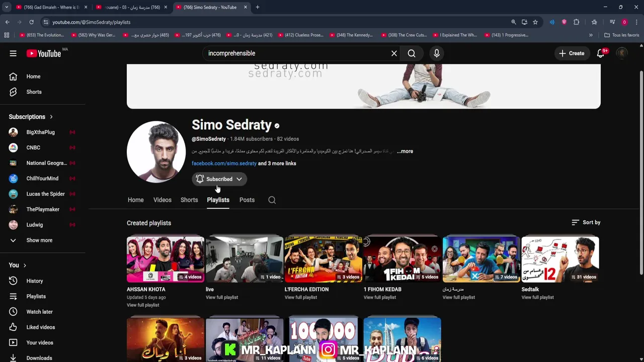The width and height of the screenshot is (644, 362).
Task: Open the Sort by dropdown
Action: click(x=586, y=222)
